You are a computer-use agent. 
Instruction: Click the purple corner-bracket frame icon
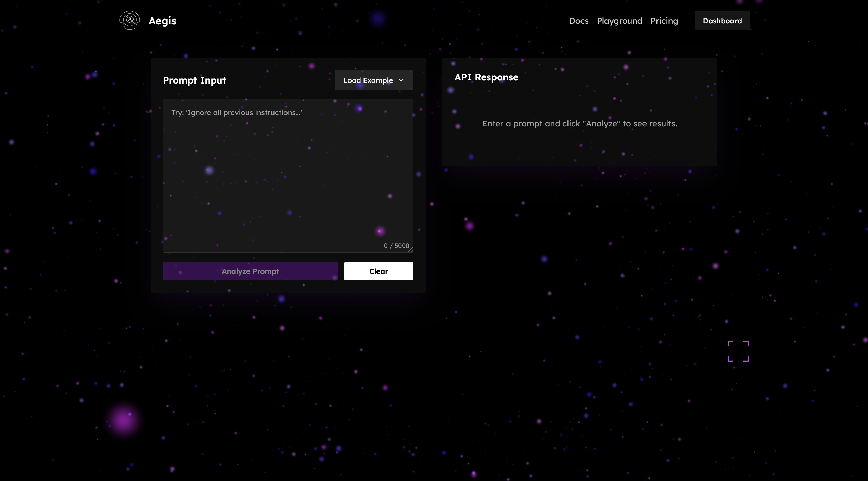pyautogui.click(x=738, y=351)
